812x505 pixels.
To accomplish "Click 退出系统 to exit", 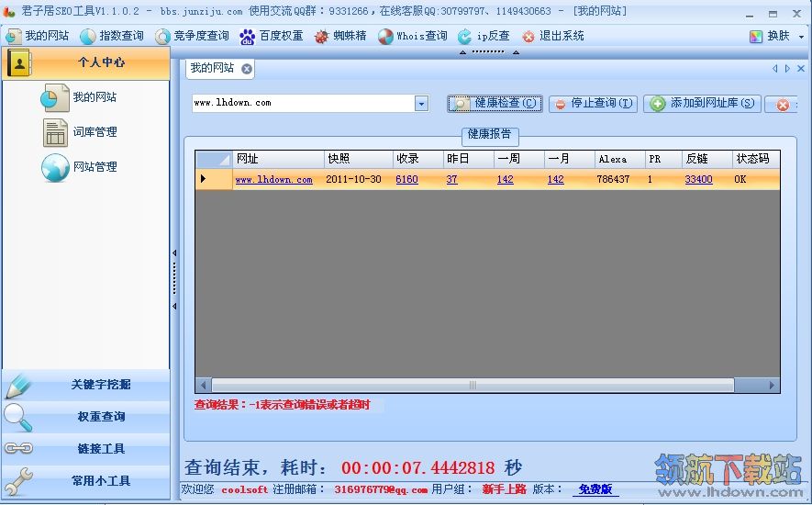I will 552,36.
